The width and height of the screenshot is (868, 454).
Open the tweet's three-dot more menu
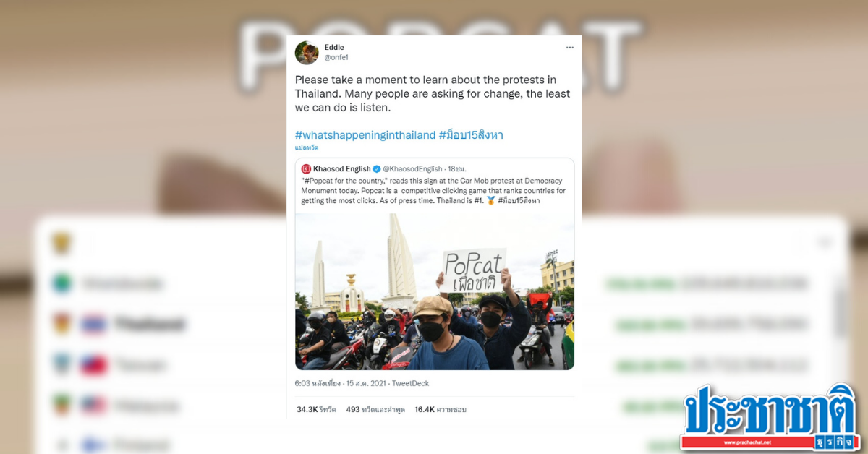pyautogui.click(x=569, y=47)
